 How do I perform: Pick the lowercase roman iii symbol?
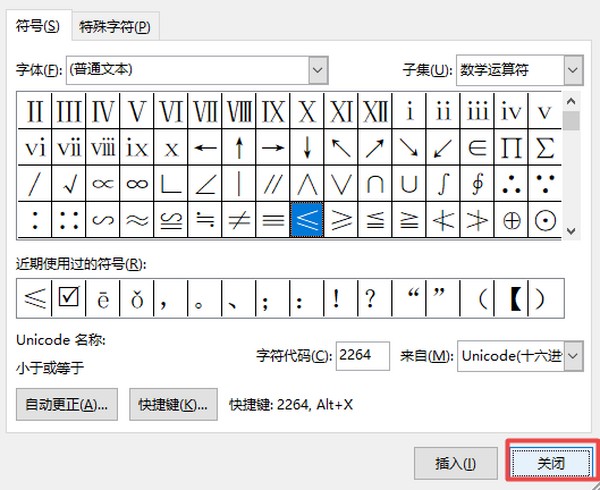477,111
